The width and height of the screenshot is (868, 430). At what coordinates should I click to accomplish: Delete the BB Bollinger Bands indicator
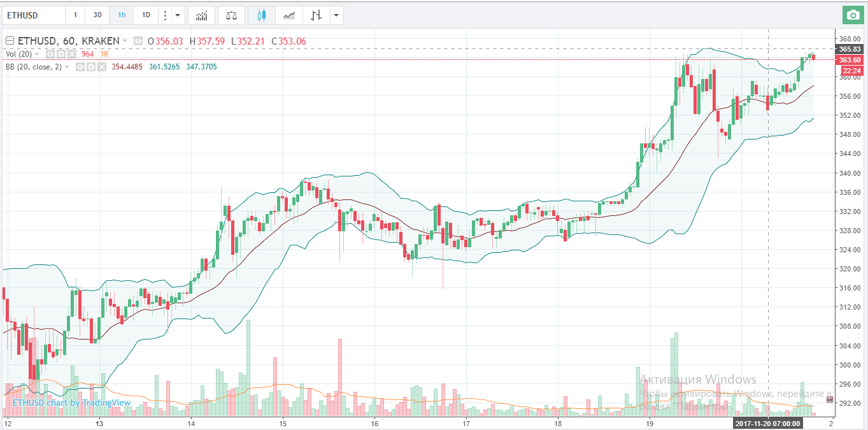tap(101, 66)
